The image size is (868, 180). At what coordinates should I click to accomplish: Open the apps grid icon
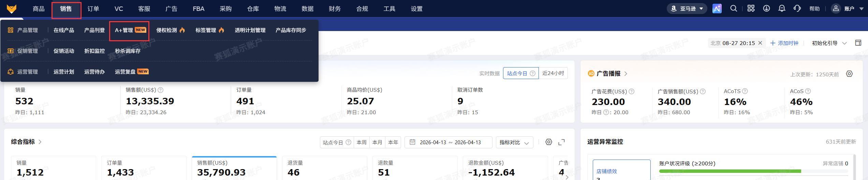click(751, 9)
